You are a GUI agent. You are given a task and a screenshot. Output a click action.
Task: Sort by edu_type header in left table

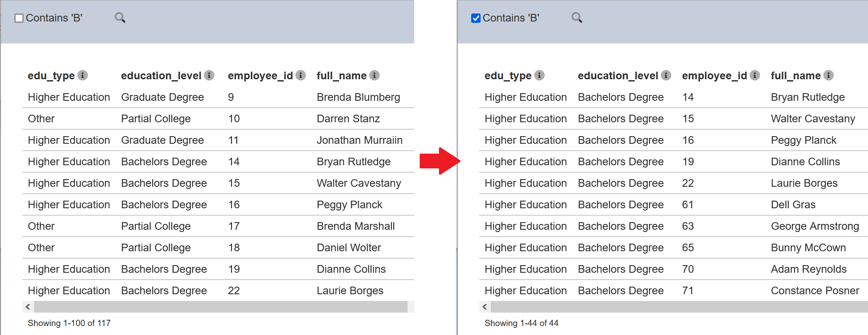(x=51, y=76)
